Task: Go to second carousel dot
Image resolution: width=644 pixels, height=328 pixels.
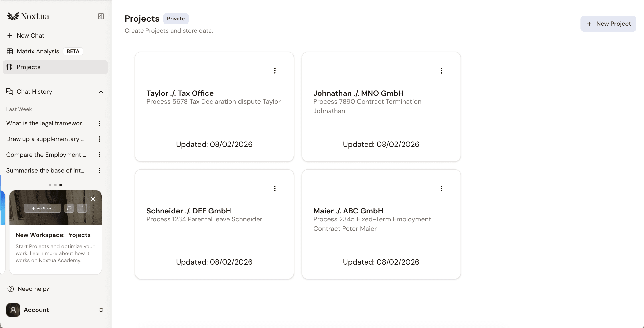Action: (55, 185)
